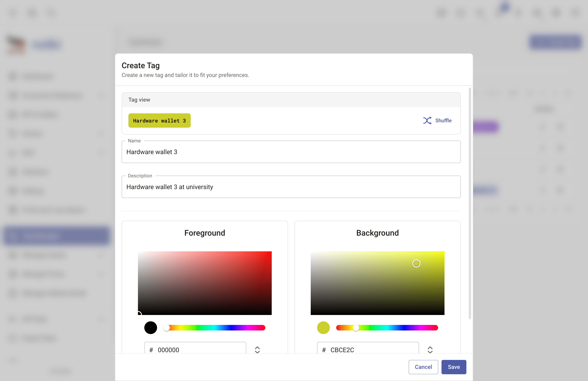Click the Background heading
This screenshot has height=381, width=588.
tap(377, 233)
